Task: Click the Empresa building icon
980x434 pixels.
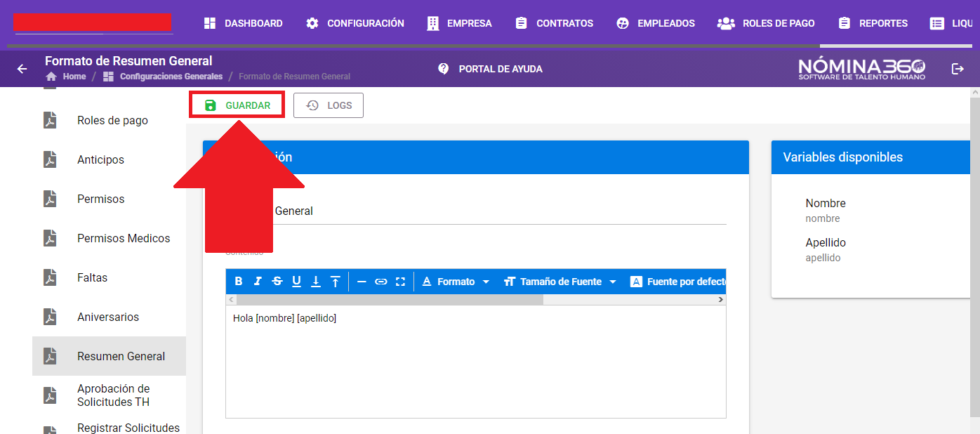Action: (x=433, y=23)
